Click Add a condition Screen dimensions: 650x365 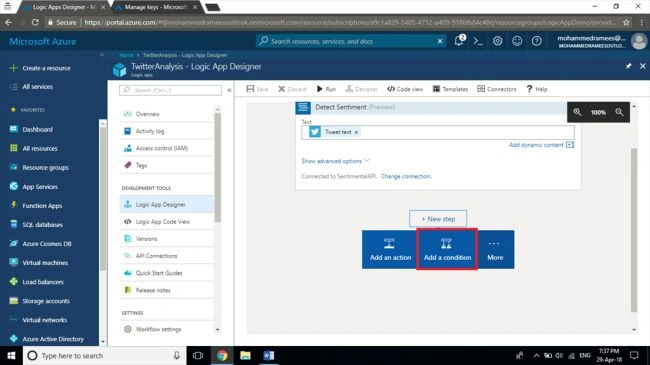coord(447,250)
